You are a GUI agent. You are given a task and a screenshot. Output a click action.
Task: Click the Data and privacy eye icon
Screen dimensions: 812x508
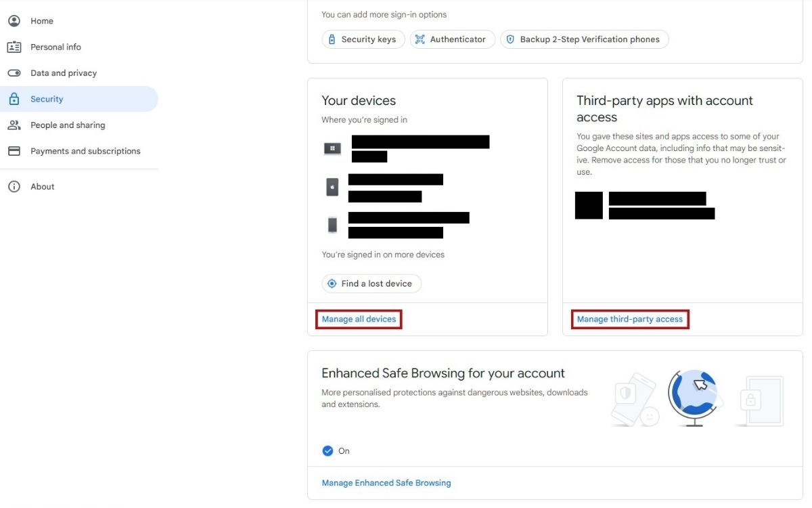point(14,72)
